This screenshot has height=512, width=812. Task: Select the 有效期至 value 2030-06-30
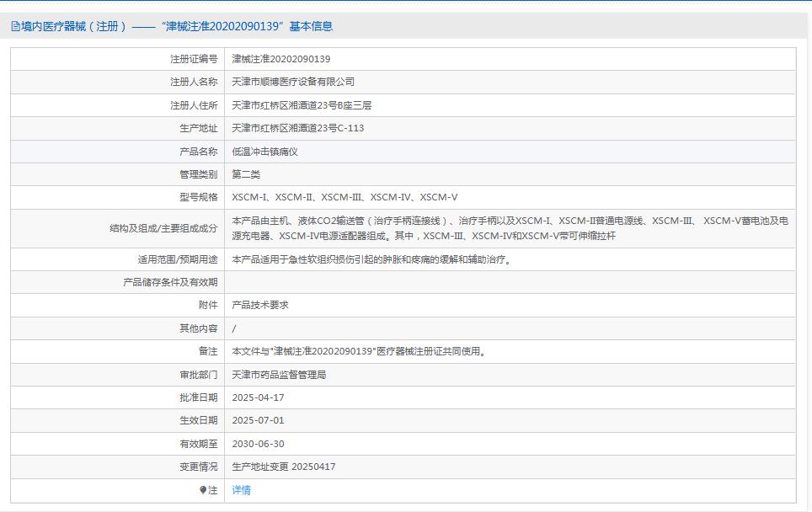259,442
